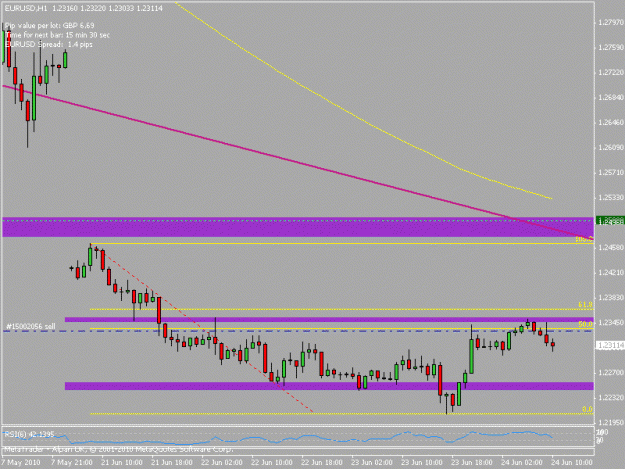Select the thin purple band near 1.23450

point(329,320)
